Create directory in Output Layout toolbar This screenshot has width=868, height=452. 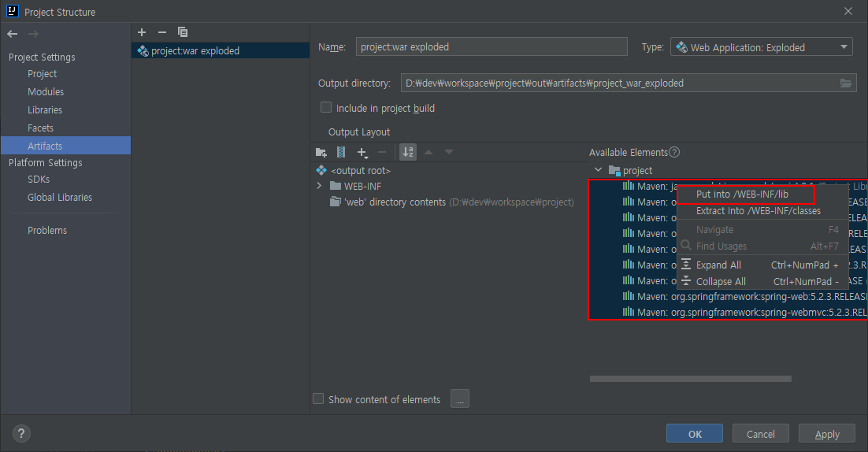321,152
